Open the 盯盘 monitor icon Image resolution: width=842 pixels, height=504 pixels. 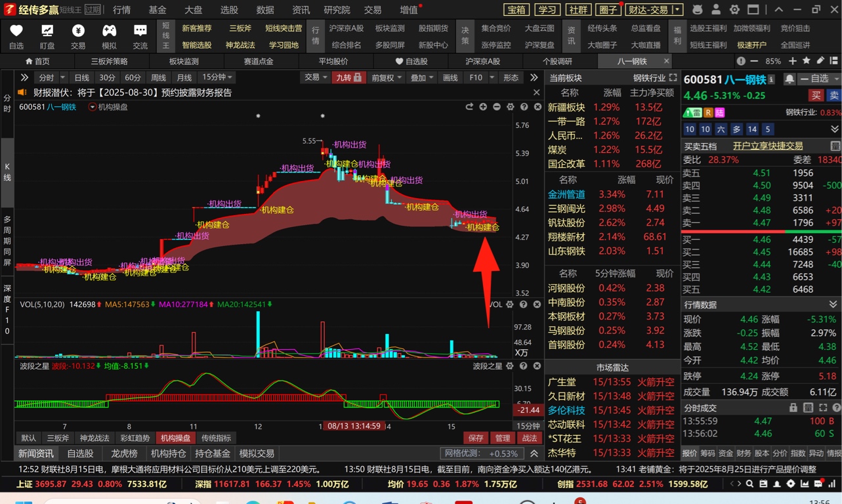coord(47,31)
